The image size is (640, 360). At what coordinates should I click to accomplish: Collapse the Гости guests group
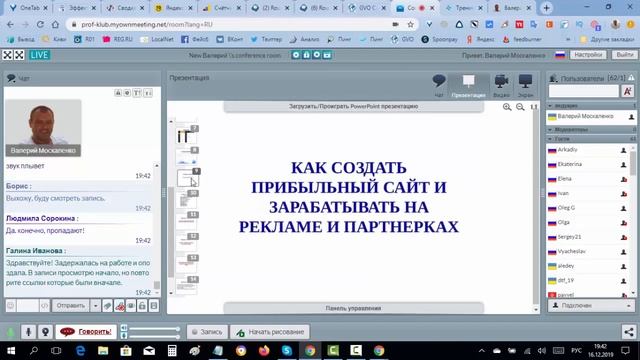click(550, 139)
